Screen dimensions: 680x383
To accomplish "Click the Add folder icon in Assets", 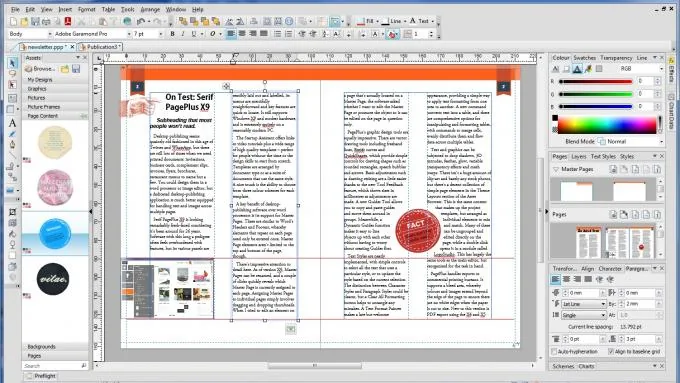I will [x=65, y=69].
